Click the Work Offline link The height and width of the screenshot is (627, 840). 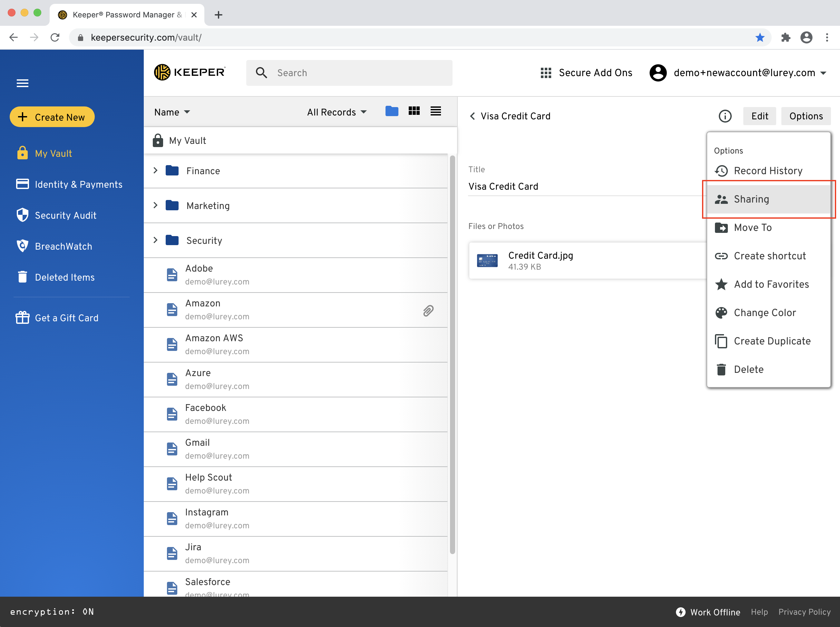(708, 612)
